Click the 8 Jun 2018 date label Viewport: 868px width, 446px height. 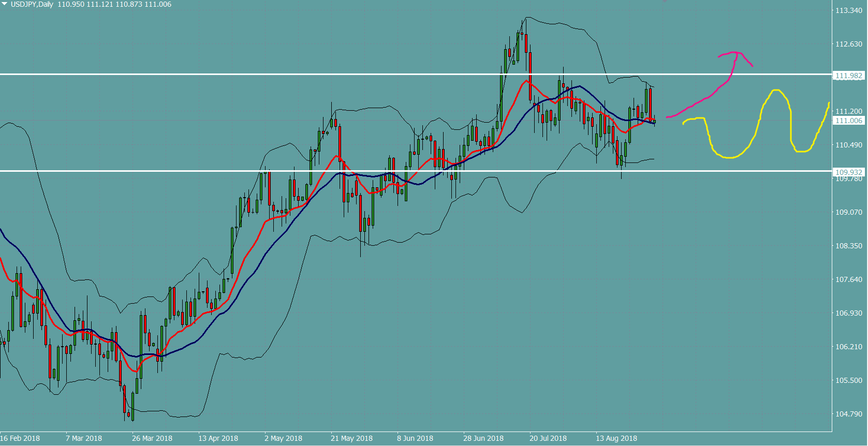(x=415, y=438)
